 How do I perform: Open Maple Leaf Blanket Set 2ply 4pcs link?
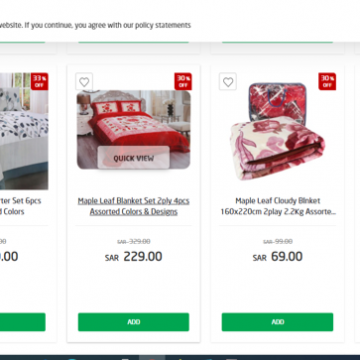[x=134, y=206]
